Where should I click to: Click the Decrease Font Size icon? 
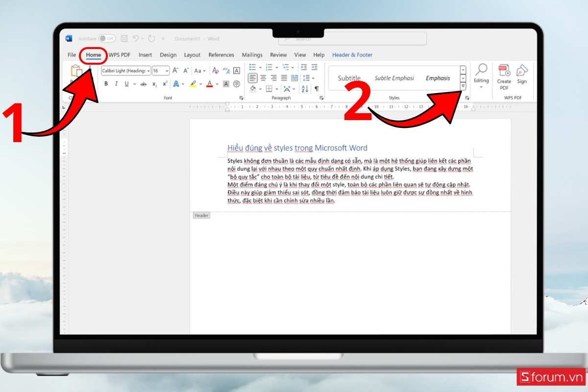pyautogui.click(x=186, y=71)
